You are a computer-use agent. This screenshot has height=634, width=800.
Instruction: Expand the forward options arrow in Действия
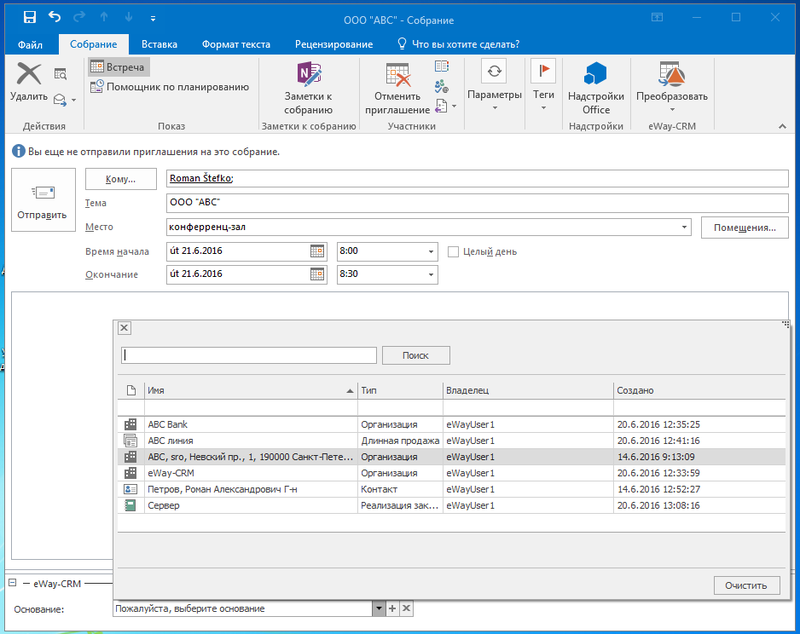74,100
